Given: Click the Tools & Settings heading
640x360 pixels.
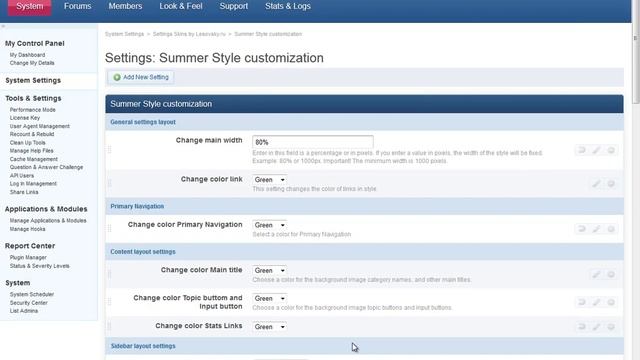Looking at the screenshot, I should (x=33, y=98).
